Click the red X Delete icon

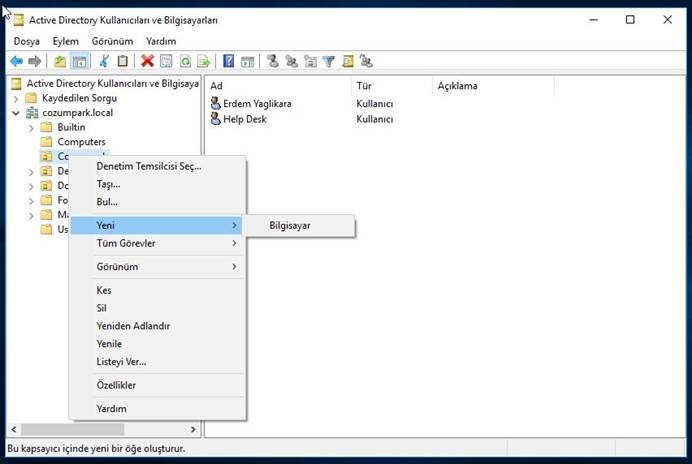[147, 61]
